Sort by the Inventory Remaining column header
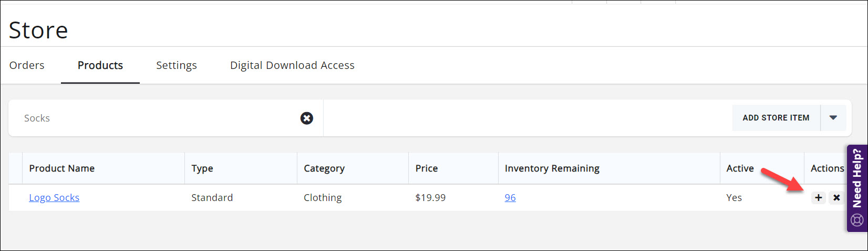Image resolution: width=868 pixels, height=251 pixels. pos(552,168)
